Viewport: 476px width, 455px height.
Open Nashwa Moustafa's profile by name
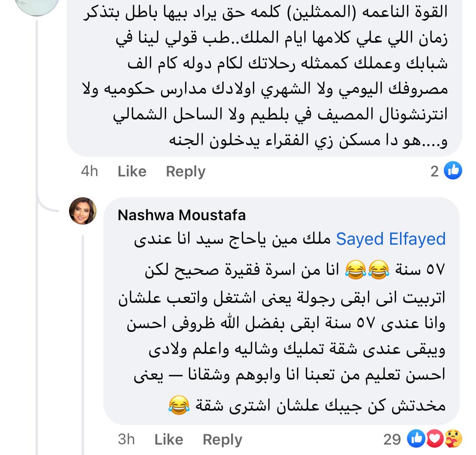(x=182, y=215)
